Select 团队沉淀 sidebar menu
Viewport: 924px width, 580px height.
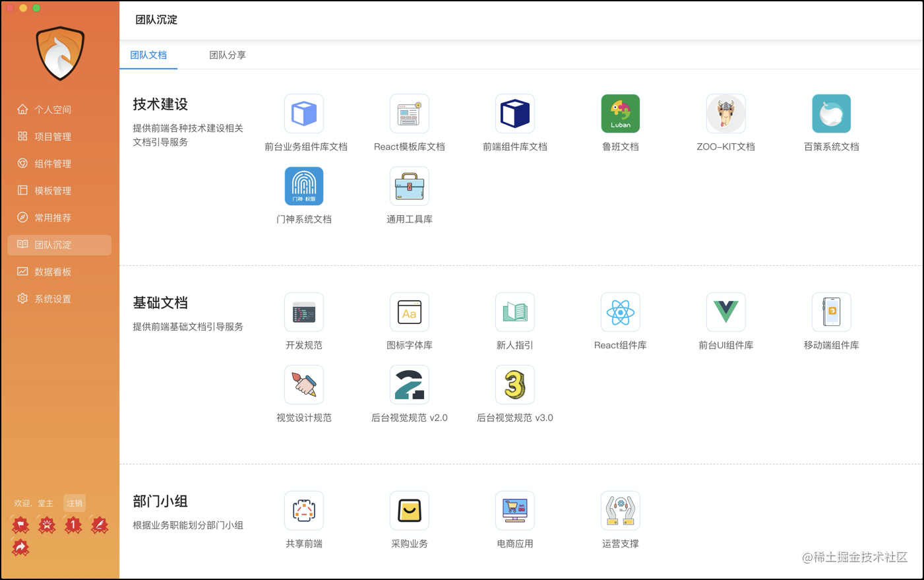coord(59,245)
